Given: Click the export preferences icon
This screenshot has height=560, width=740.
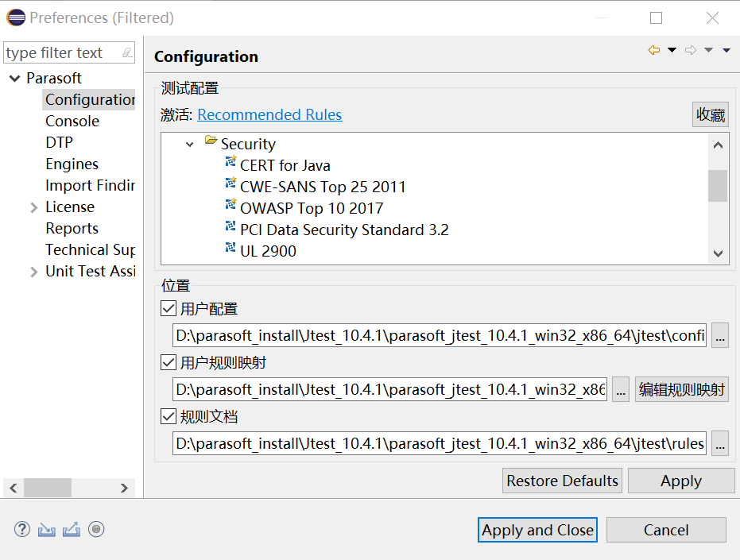Looking at the screenshot, I should point(72,530).
